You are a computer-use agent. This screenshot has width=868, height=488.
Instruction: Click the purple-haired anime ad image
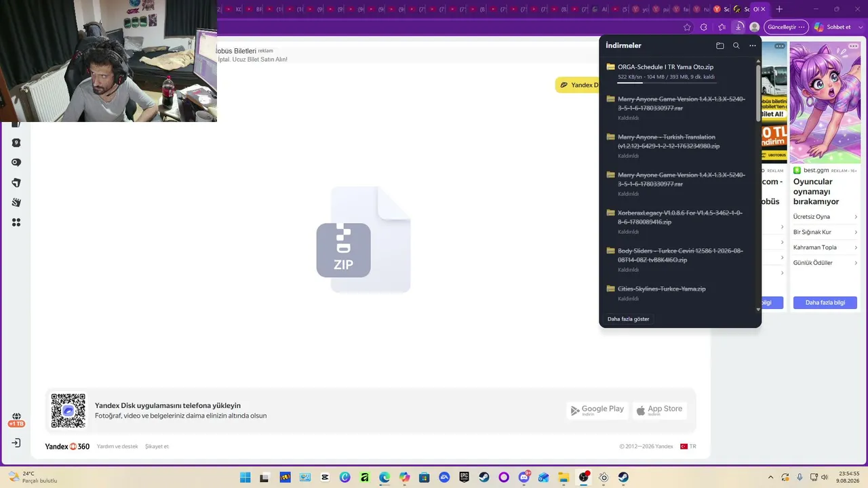[x=825, y=102]
